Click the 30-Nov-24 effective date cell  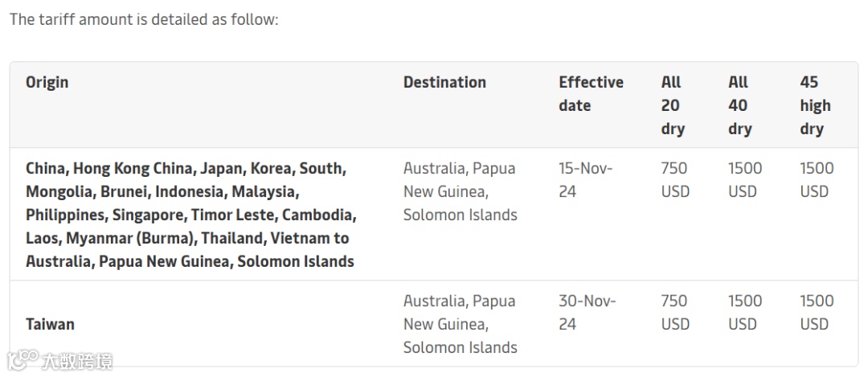[x=588, y=313]
